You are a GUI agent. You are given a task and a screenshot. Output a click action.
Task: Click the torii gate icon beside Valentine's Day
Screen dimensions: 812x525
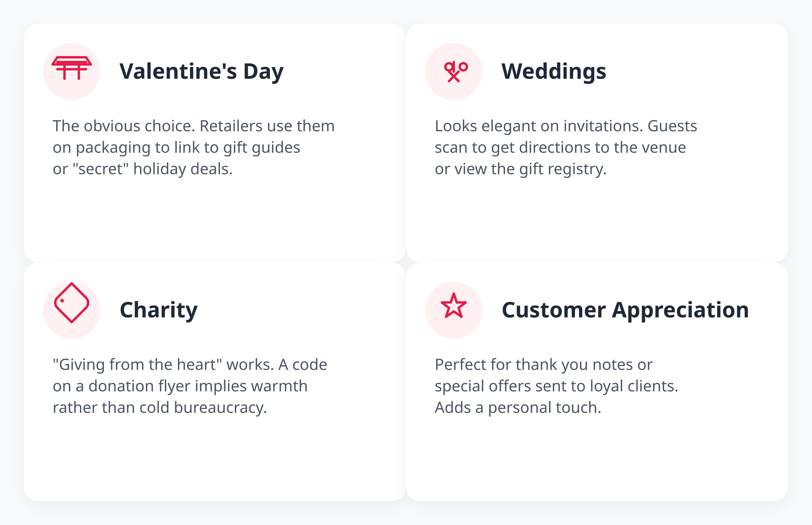(72, 68)
